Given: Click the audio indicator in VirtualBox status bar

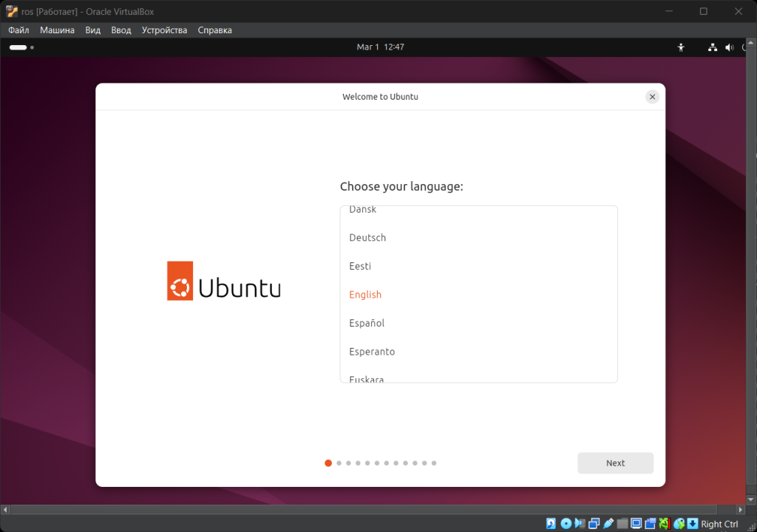Looking at the screenshot, I should 580,523.
